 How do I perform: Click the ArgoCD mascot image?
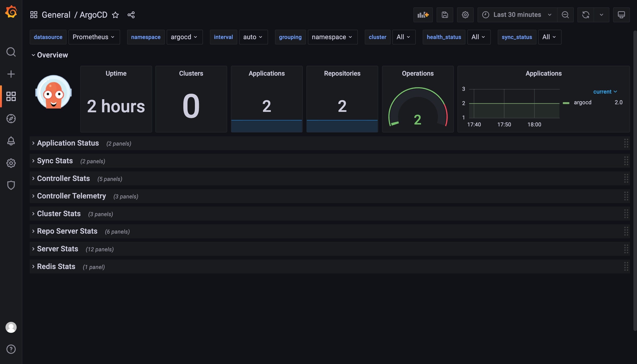click(x=54, y=92)
